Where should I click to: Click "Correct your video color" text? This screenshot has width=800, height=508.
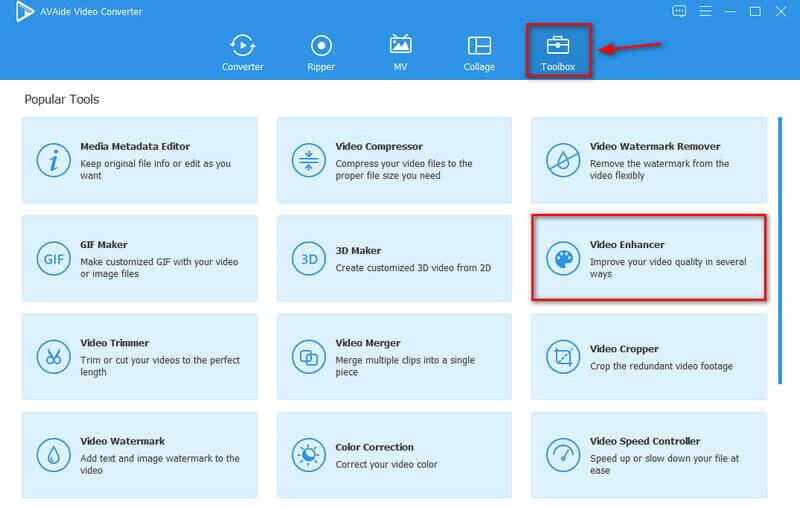click(386, 465)
